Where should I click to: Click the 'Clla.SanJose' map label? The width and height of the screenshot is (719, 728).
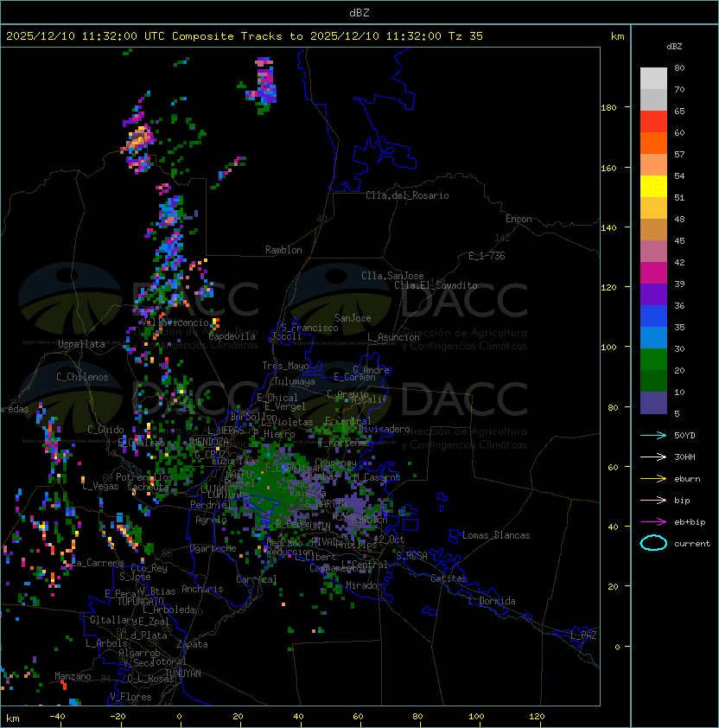pyautogui.click(x=392, y=276)
